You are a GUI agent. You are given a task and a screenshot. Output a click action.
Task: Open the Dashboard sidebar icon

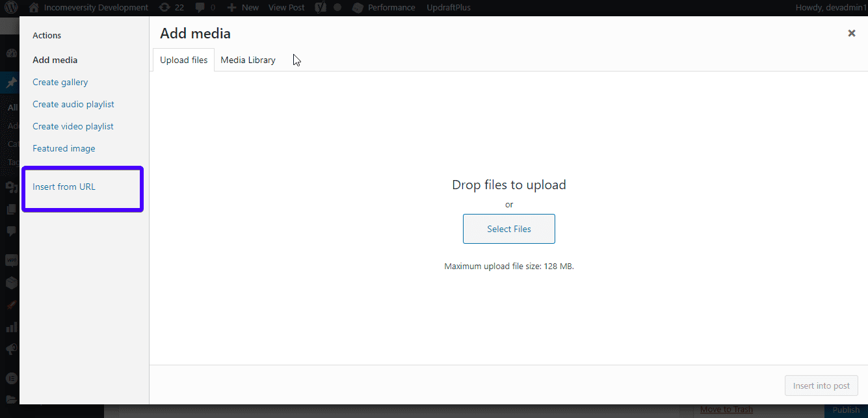click(11, 54)
